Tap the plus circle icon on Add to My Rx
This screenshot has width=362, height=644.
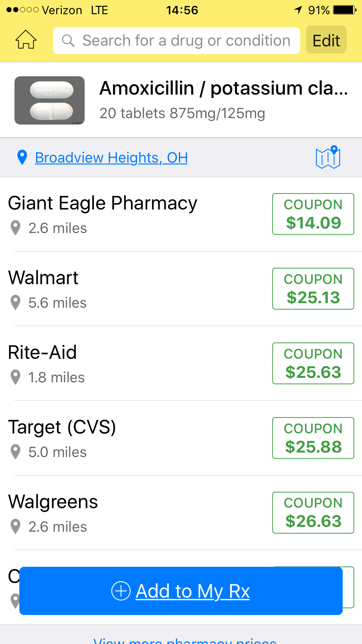(x=121, y=591)
